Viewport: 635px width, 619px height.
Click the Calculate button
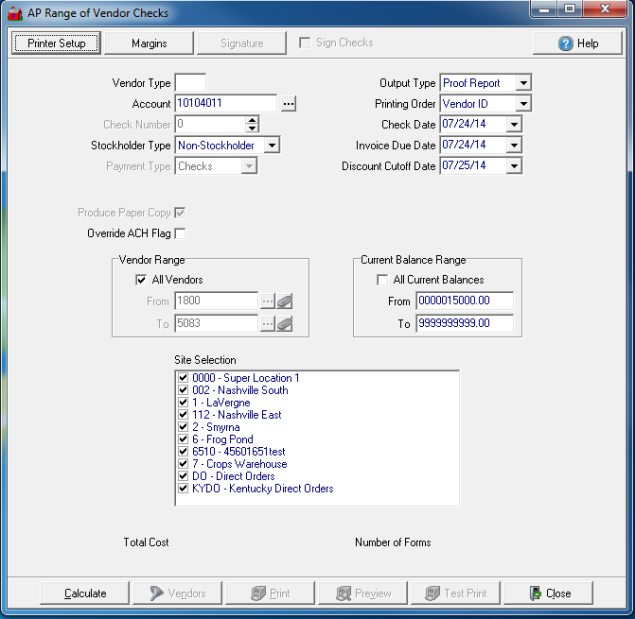click(85, 593)
